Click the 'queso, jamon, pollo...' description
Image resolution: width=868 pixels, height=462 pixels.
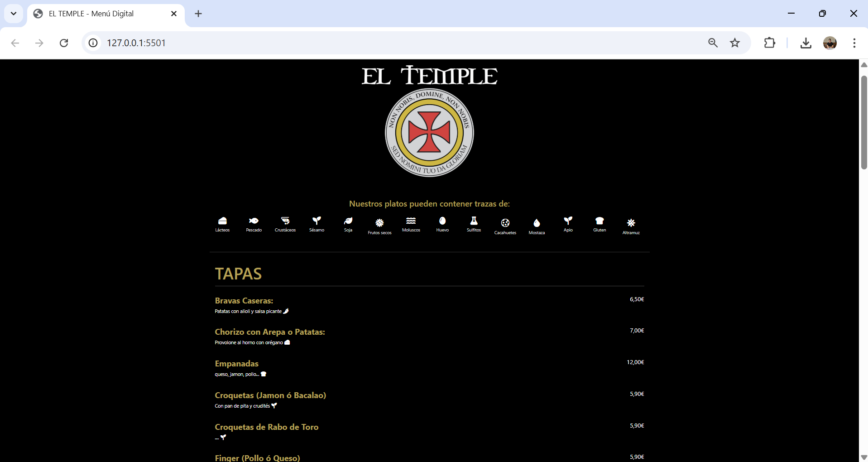237,375
